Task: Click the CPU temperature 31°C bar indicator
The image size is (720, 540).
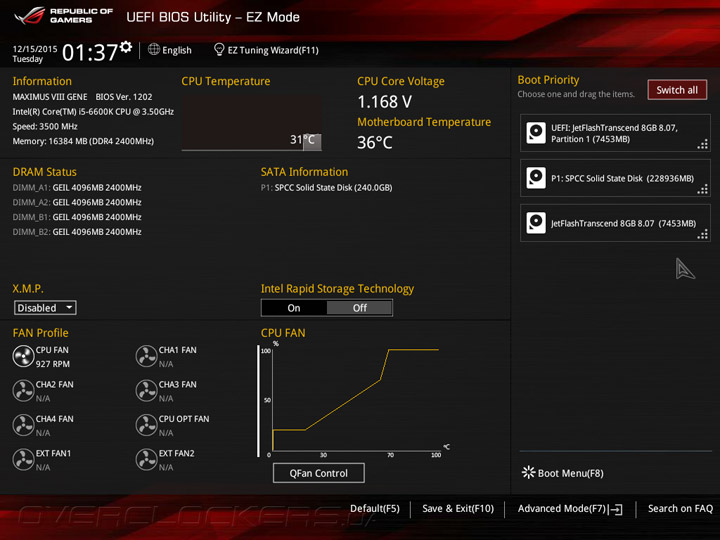Action: point(312,141)
